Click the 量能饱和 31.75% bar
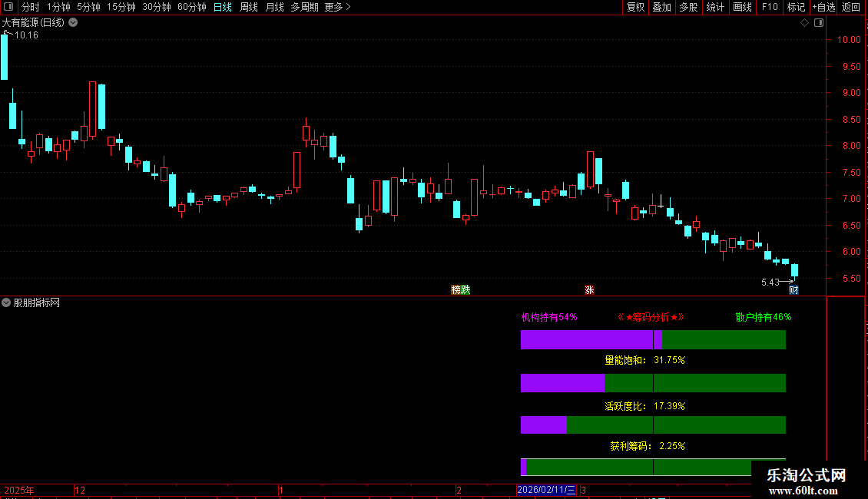Viewport: 868px width, 499px height. (653, 383)
